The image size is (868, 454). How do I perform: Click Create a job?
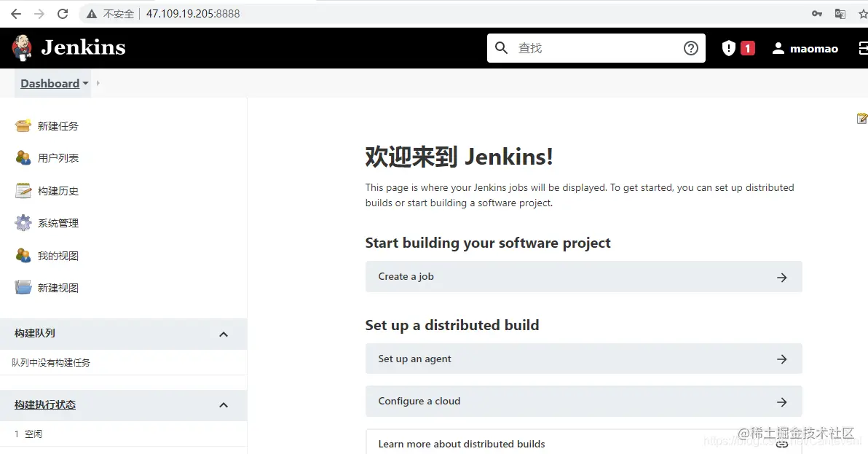[x=583, y=276]
